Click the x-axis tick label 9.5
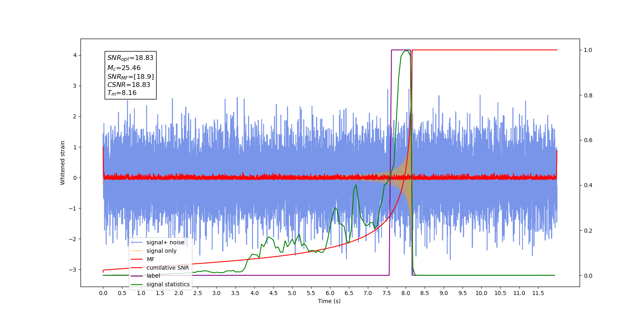The height and width of the screenshot is (322, 644). pos(462,293)
